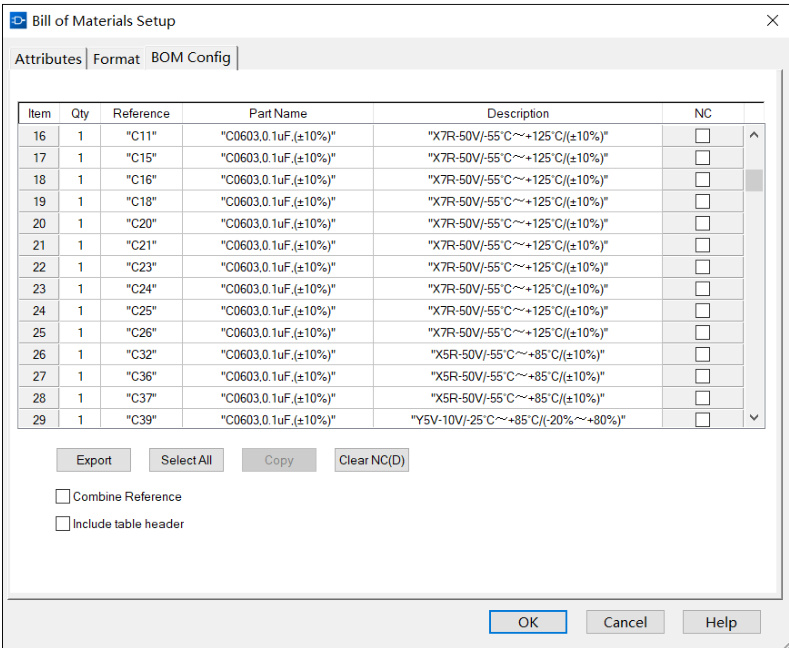Select the BOM Config tab

[191, 58]
